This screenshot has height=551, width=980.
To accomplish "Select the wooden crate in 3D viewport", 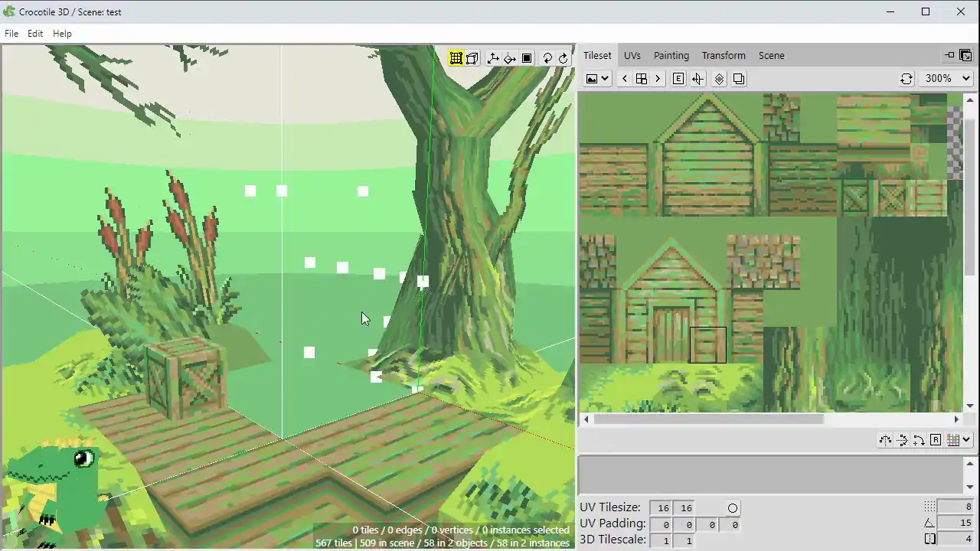I will pyautogui.click(x=185, y=379).
